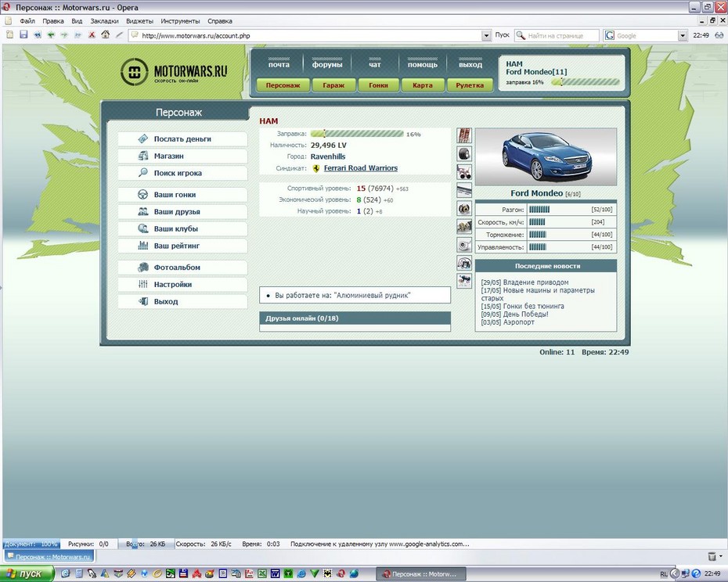Click the Opera save page toolbar icon
The width and height of the screenshot is (728, 582).
[x=23, y=34]
